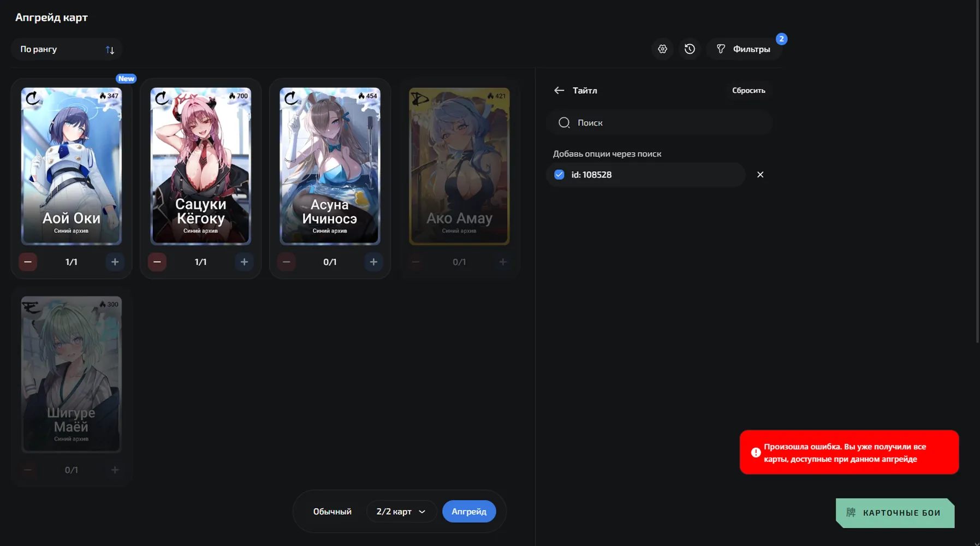Click the flame 700 rating on Сацуки Кёгоку
The width and height of the screenshot is (980, 546).
point(238,96)
